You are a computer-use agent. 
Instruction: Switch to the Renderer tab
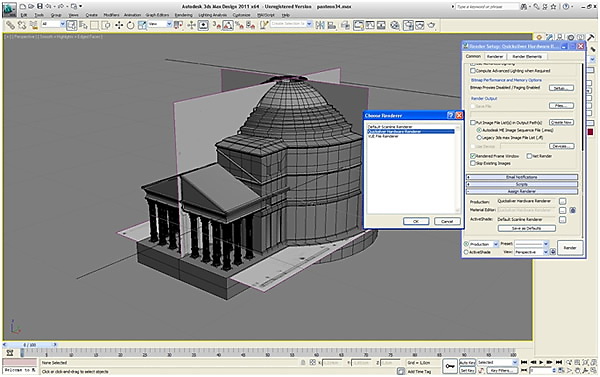click(495, 56)
